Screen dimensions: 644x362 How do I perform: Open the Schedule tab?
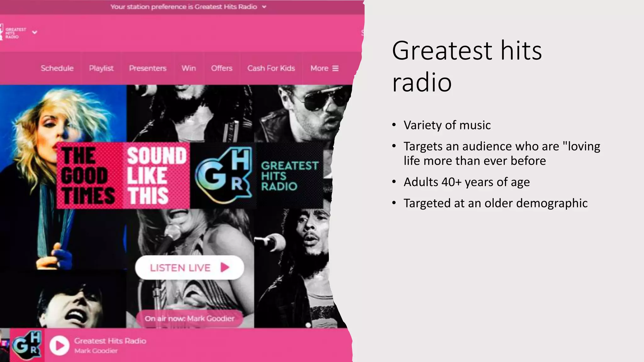[x=57, y=68]
